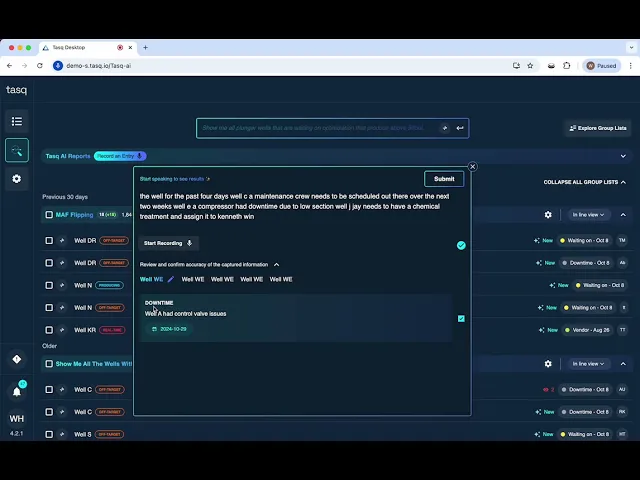The height and width of the screenshot is (480, 640).
Task: Open Vendor - Aug 26 status on Well KR
Action: pos(588,330)
